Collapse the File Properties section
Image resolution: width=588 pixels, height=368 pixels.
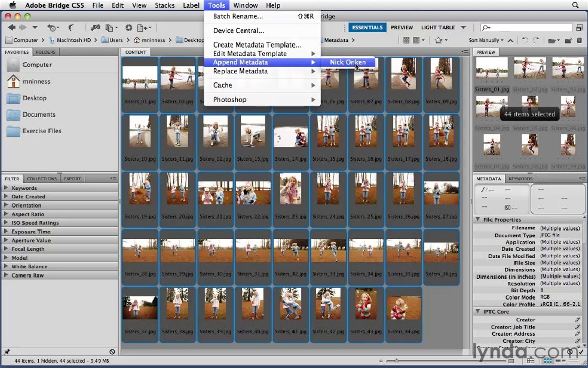point(478,219)
